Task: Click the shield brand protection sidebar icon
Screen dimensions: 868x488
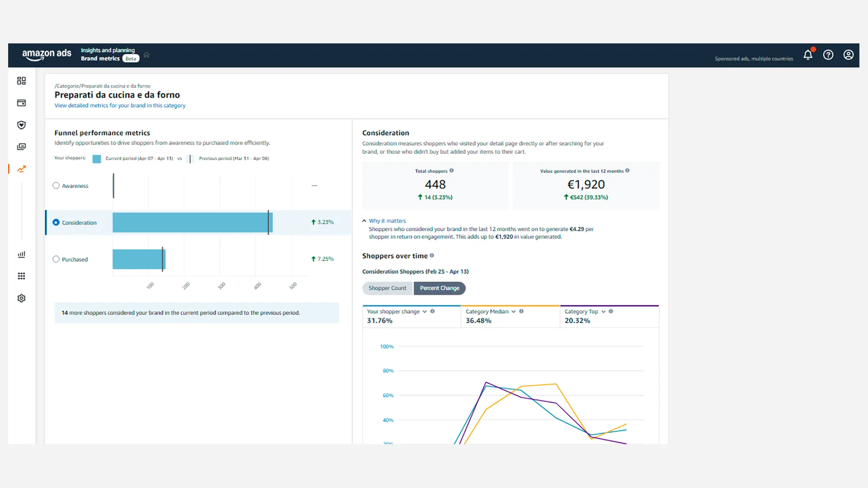Action: [21, 125]
